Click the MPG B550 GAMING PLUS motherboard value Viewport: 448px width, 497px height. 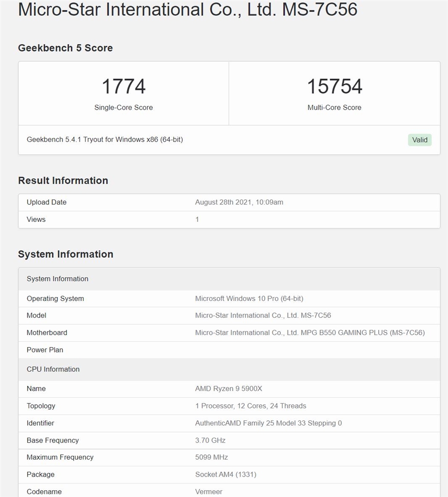310,332
